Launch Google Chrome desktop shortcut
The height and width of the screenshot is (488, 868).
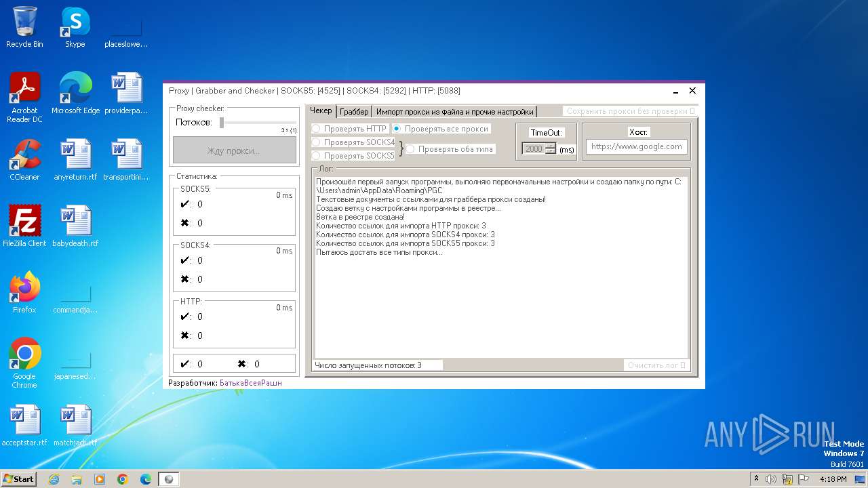point(24,363)
